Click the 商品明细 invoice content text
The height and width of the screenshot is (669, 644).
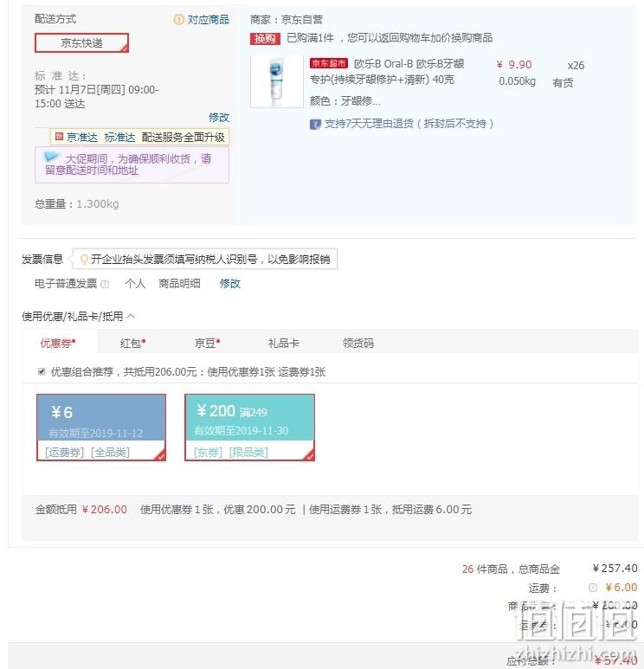coord(179,284)
